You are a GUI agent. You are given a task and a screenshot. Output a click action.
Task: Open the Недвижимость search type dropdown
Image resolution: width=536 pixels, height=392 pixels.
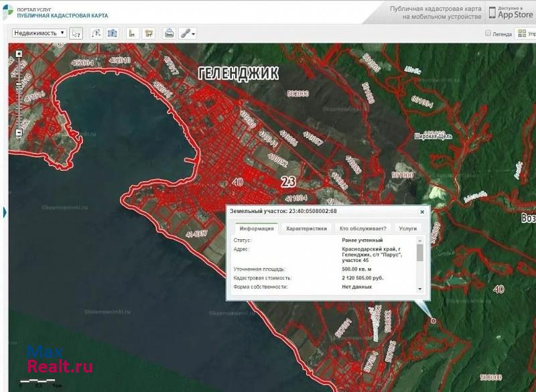pos(39,32)
